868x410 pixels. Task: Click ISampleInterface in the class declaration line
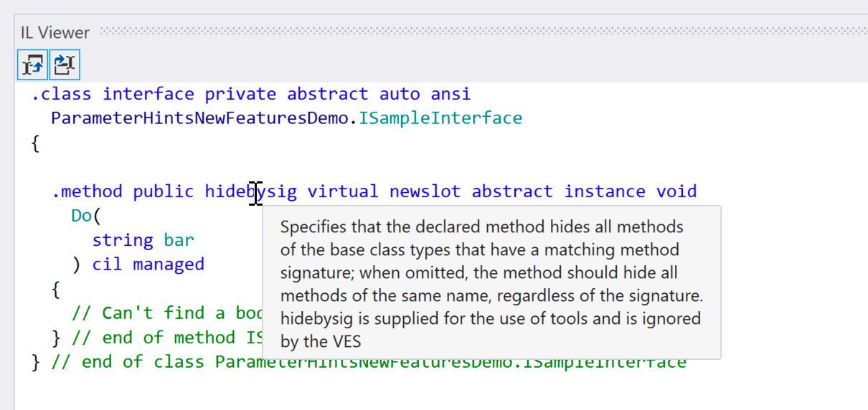(440, 118)
